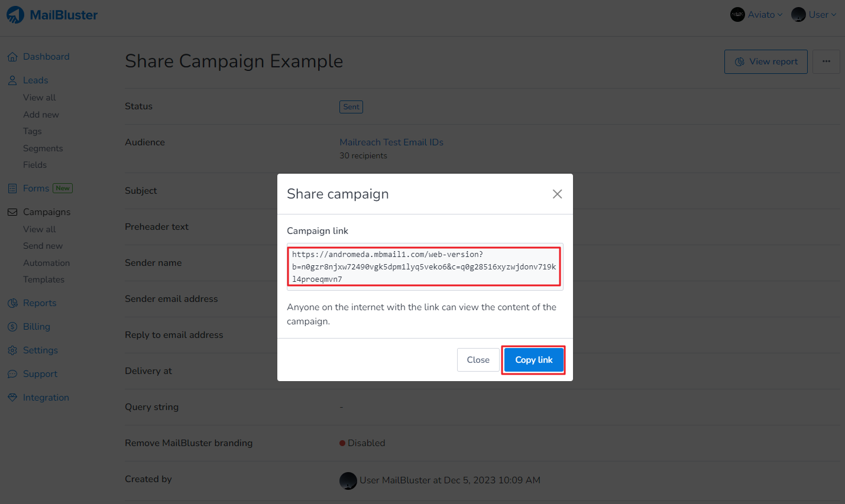This screenshot has height=504, width=845.
Task: Click the Leads person icon
Action: coord(12,80)
